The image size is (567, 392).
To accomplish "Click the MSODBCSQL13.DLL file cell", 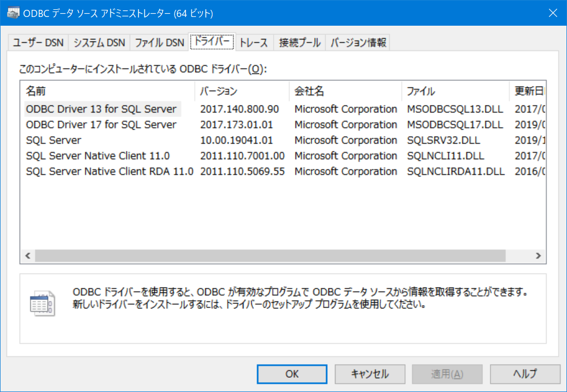I will 455,109.
